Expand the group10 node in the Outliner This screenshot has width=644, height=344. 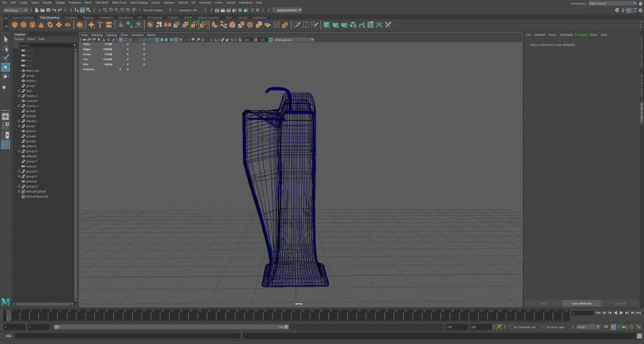coord(19,151)
